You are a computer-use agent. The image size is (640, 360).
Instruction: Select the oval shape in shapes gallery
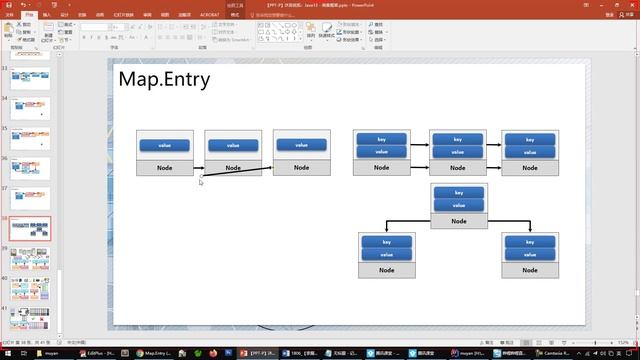[x=294, y=25]
